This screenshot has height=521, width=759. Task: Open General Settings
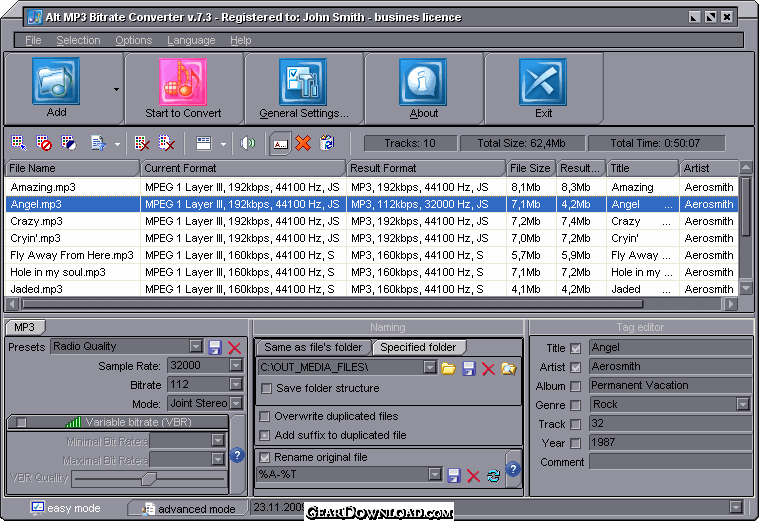coord(303,89)
